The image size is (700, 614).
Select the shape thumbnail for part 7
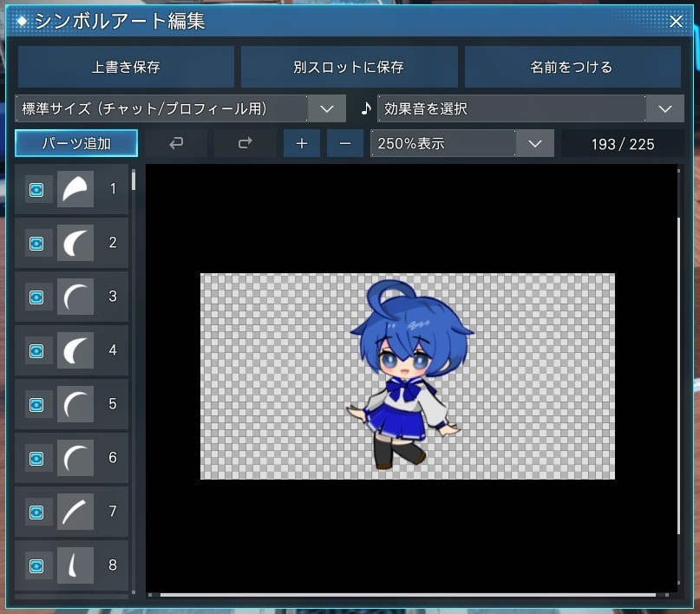75,512
